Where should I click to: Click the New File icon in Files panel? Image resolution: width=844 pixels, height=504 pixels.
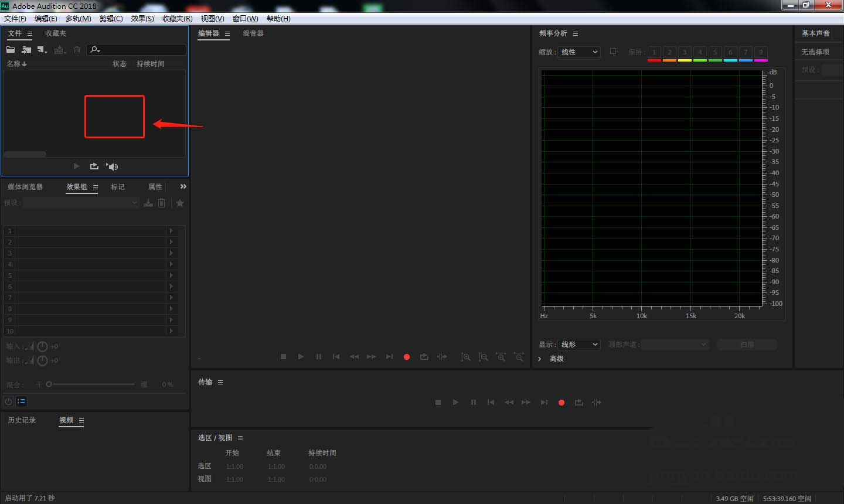(42, 50)
